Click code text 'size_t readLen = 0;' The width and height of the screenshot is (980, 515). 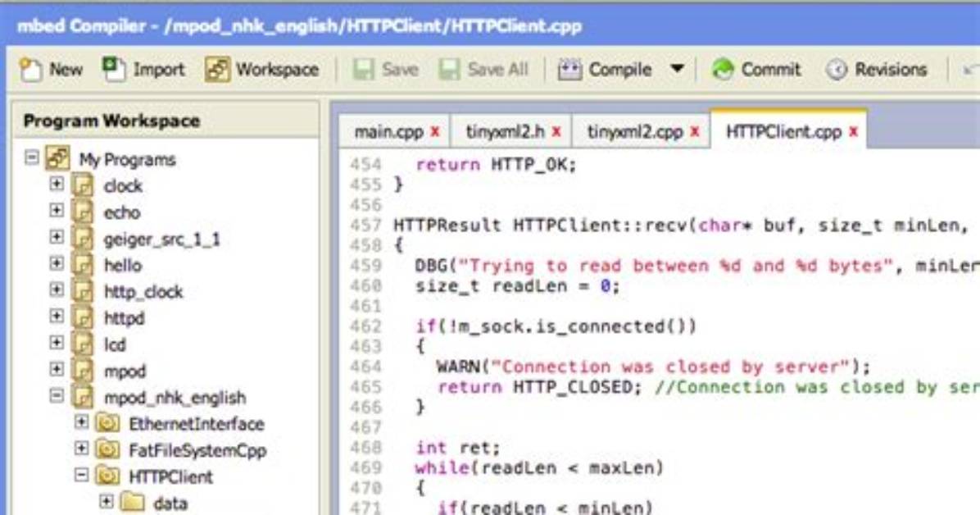tap(518, 286)
